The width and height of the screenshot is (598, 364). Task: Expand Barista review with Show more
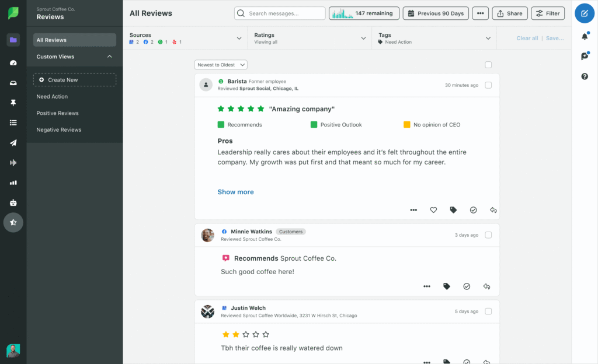click(x=236, y=192)
